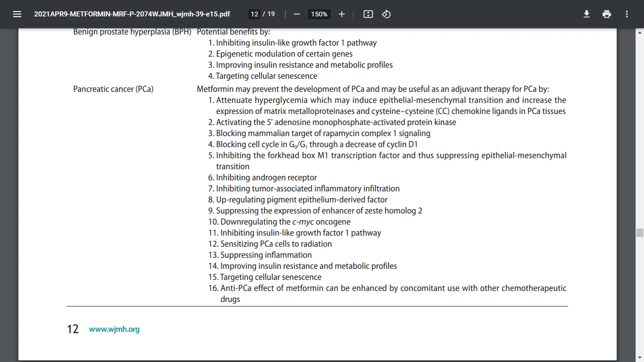The width and height of the screenshot is (644, 362).
Task: Click 'Up-regulating pigment epithelium-derived factor' line
Action: pos(298,200)
